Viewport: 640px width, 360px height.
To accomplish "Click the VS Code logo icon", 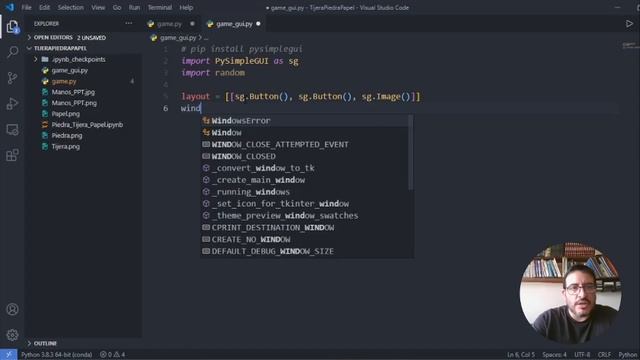I will 9,7.
